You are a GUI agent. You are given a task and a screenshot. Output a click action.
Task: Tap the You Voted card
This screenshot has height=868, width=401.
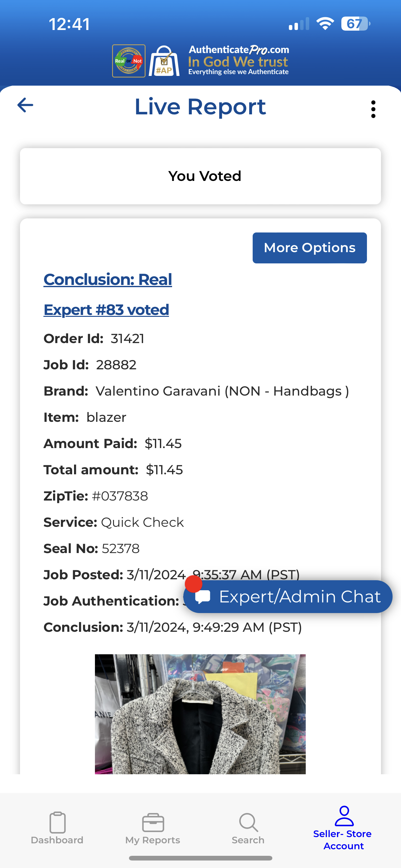200,176
